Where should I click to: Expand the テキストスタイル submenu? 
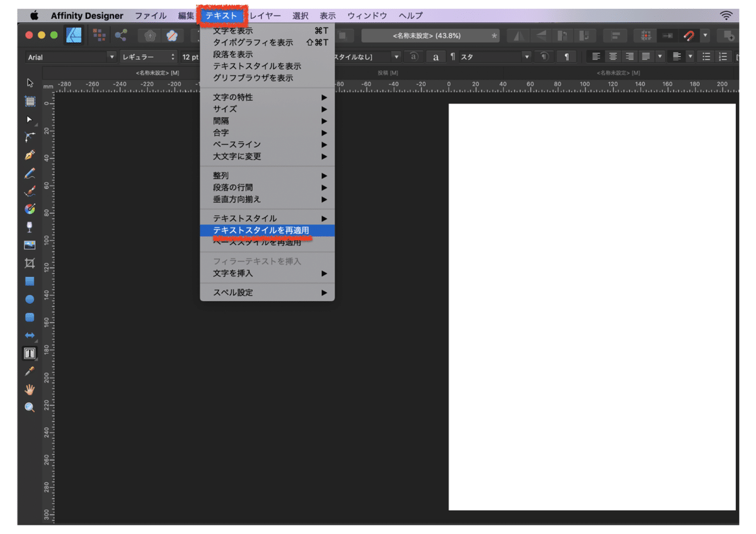tap(267, 218)
